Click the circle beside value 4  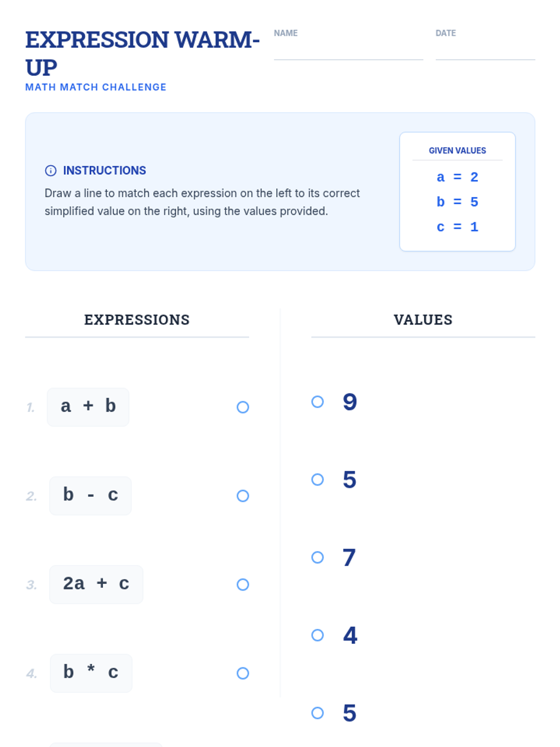click(317, 635)
